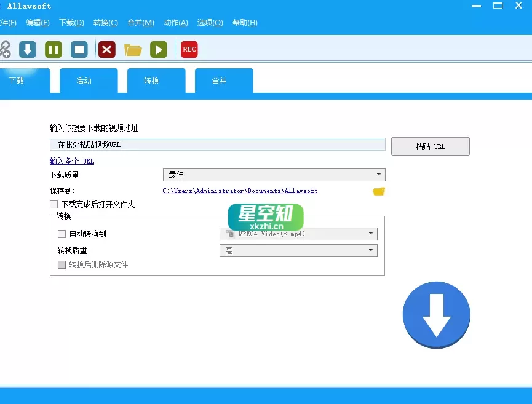Screen dimensions: 532x404
Task: Toggle 转换后删除源文件 checkbox
Action: 60,264
